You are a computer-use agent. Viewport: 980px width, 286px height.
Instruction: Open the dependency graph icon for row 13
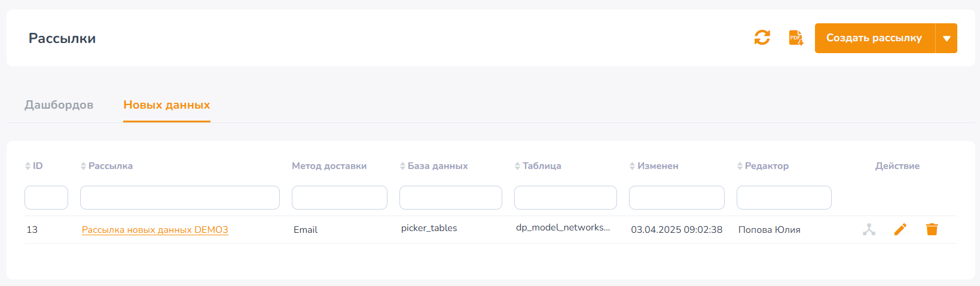869,229
